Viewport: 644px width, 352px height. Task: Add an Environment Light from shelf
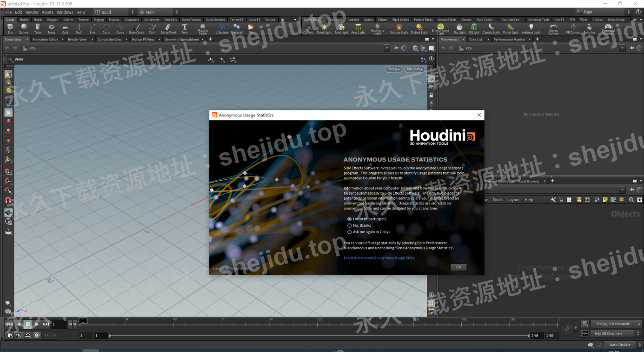click(440, 29)
